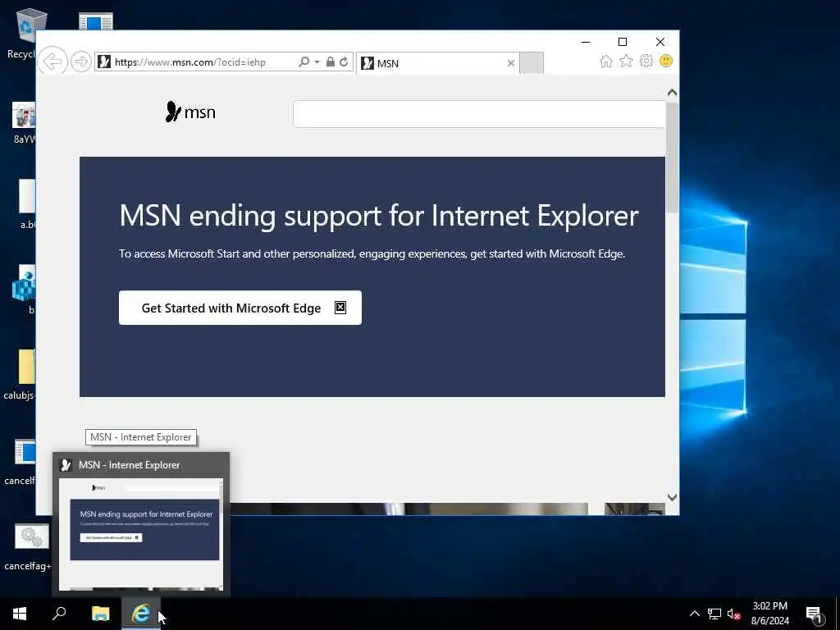Click the msn butterfly logo
The width and height of the screenshot is (840, 630).
pos(190,112)
